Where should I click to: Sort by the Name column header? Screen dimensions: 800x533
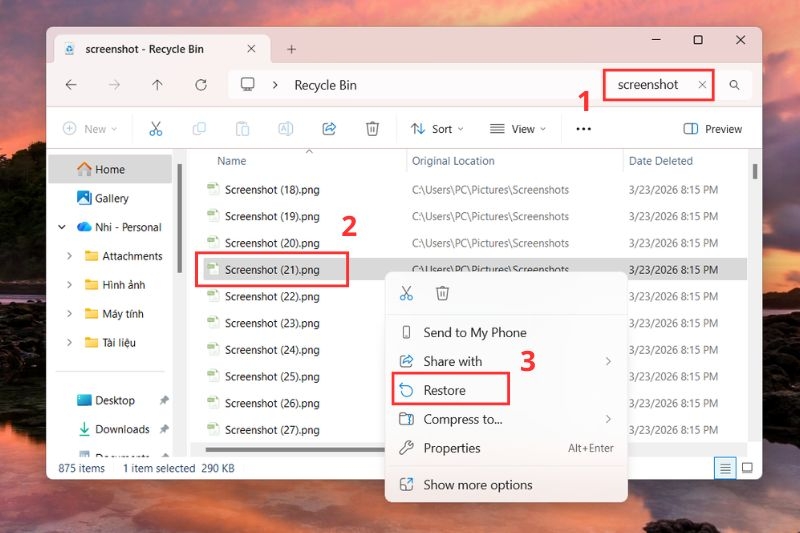(x=232, y=161)
